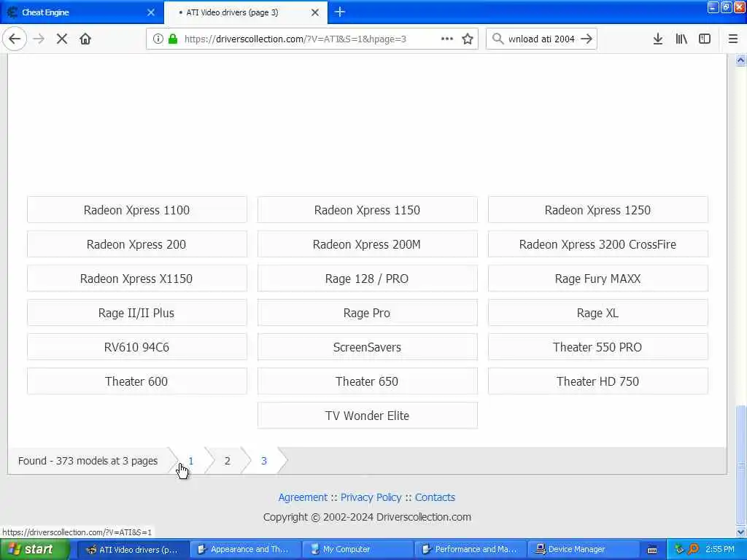Switch to the Cheat Engine tab
The image size is (747, 560).
[82, 12]
